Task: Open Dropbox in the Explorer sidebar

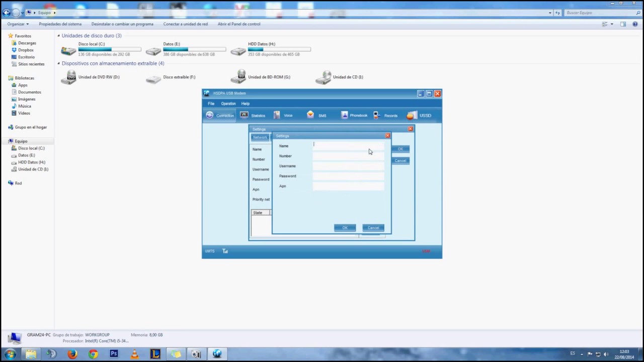Action: 26,50
